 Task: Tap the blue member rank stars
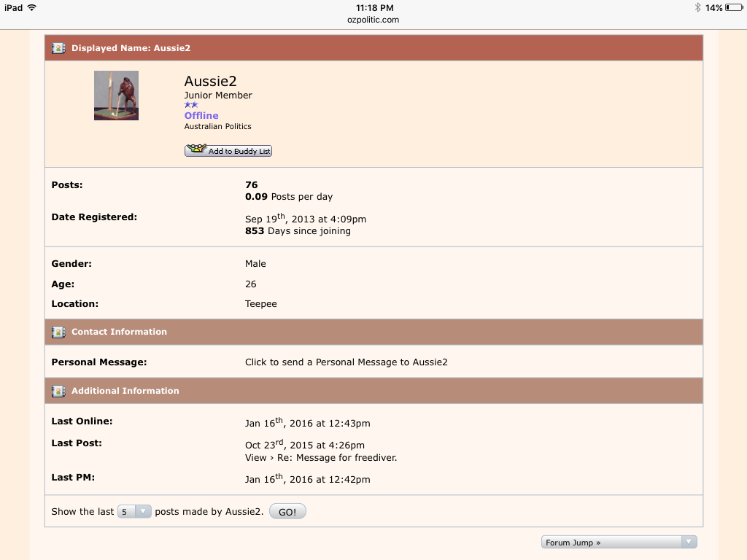coord(191,105)
